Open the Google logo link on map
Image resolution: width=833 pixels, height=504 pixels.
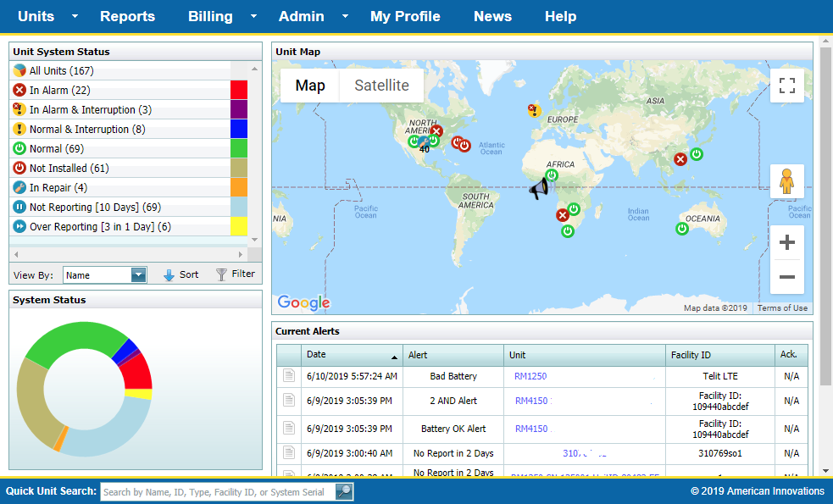point(303,302)
